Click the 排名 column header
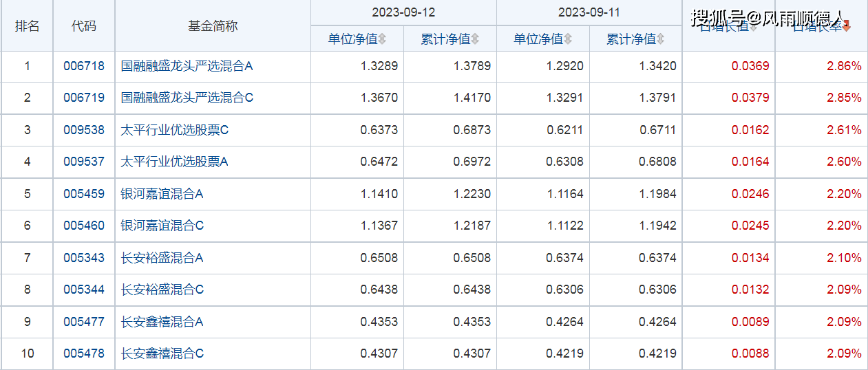The width and height of the screenshot is (868, 370). click(x=28, y=26)
